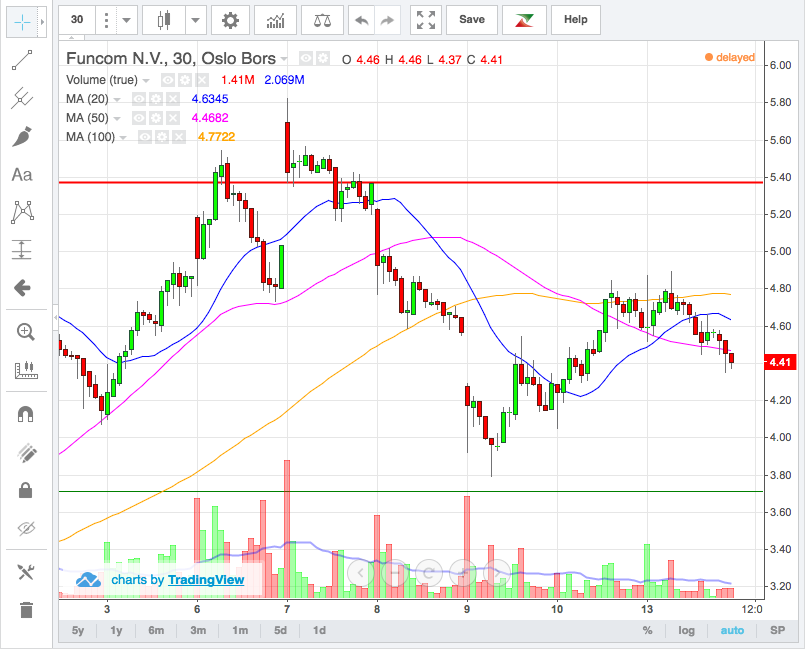Image resolution: width=806 pixels, height=650 pixels.
Task: Toggle MA (100) visibility eye
Action: 145,137
